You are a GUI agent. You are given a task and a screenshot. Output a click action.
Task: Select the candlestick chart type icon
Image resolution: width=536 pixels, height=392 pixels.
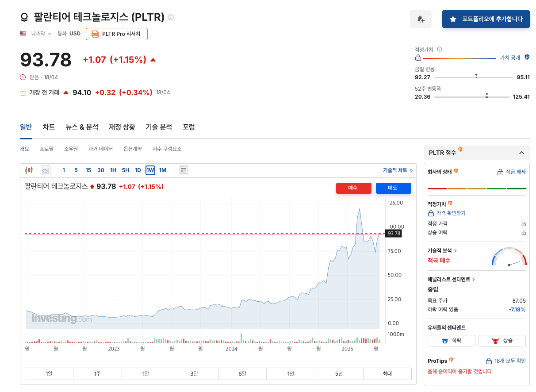pyautogui.click(x=29, y=170)
